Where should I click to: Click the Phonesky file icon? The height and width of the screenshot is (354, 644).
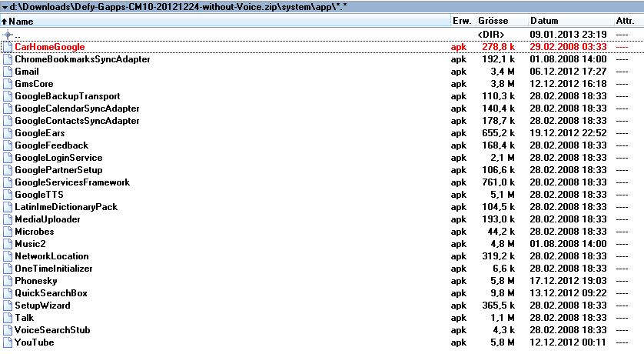[8, 281]
